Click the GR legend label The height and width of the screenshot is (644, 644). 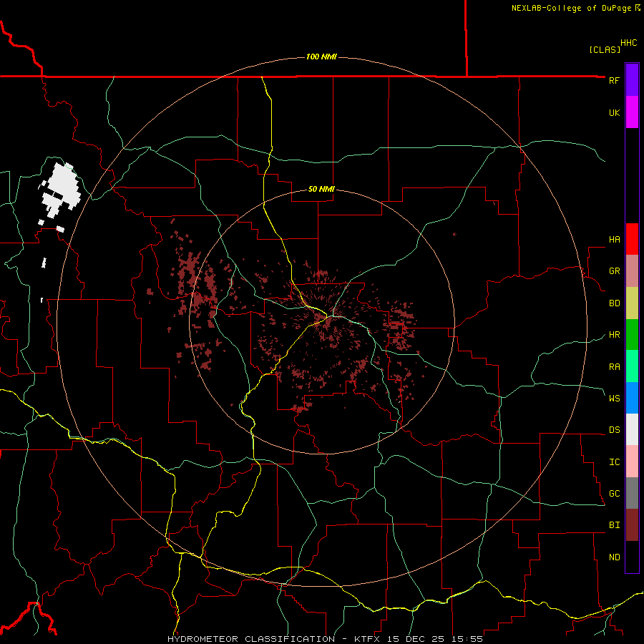[x=614, y=271]
